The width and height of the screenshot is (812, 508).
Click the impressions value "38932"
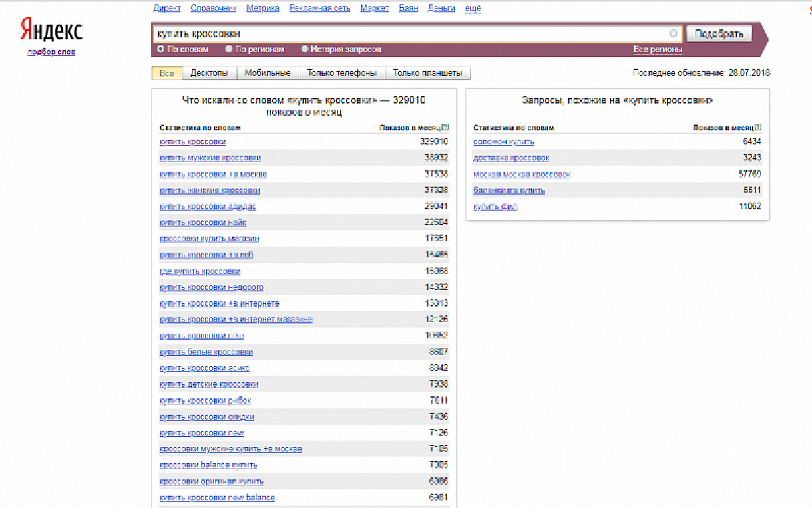coord(437,158)
